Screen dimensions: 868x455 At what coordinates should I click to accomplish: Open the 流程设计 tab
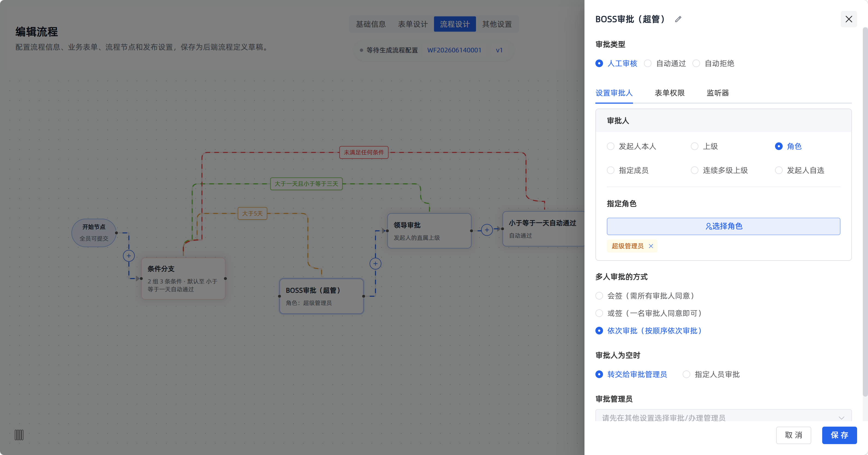point(455,24)
